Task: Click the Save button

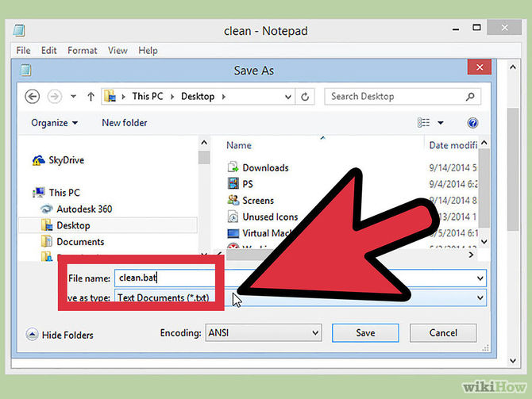Action: tap(365, 333)
